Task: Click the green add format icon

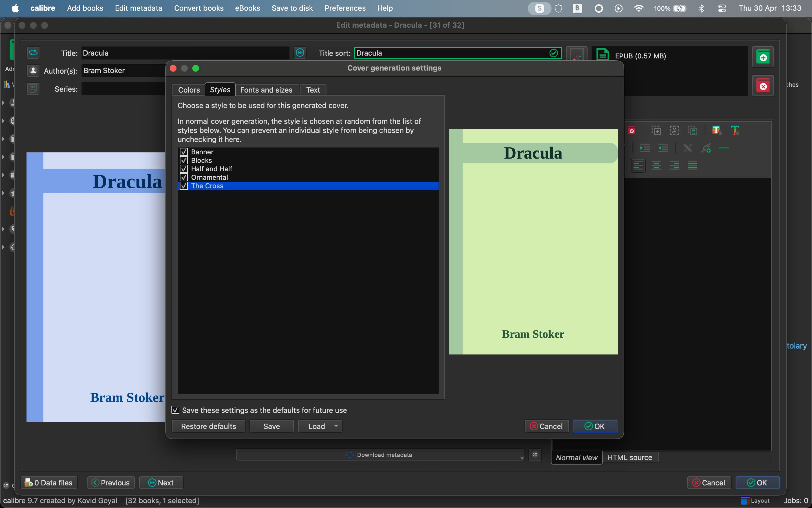Action: (x=763, y=57)
